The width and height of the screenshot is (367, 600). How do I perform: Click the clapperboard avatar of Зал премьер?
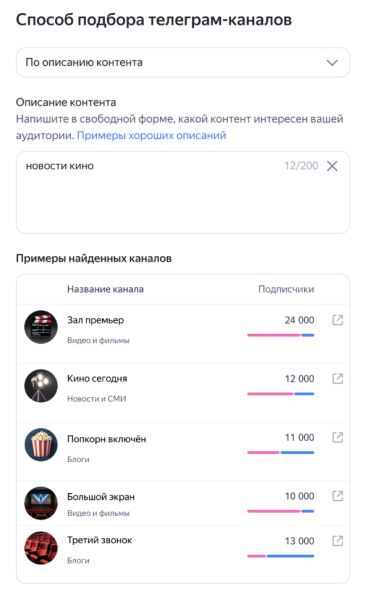[41, 327]
